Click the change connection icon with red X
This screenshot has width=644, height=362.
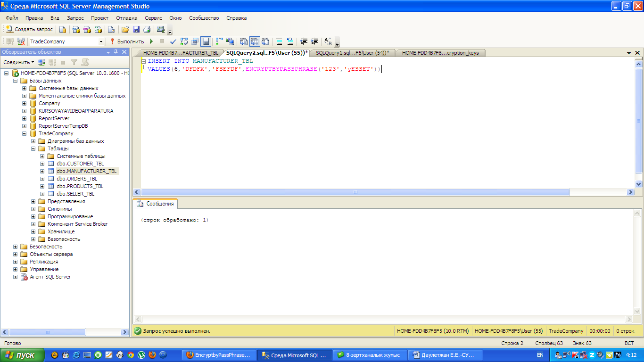click(21, 41)
